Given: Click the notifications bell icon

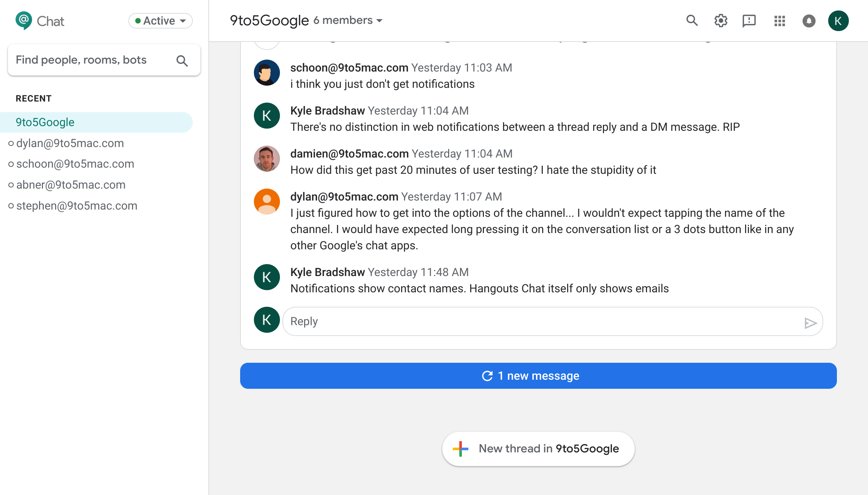Looking at the screenshot, I should coord(809,21).
